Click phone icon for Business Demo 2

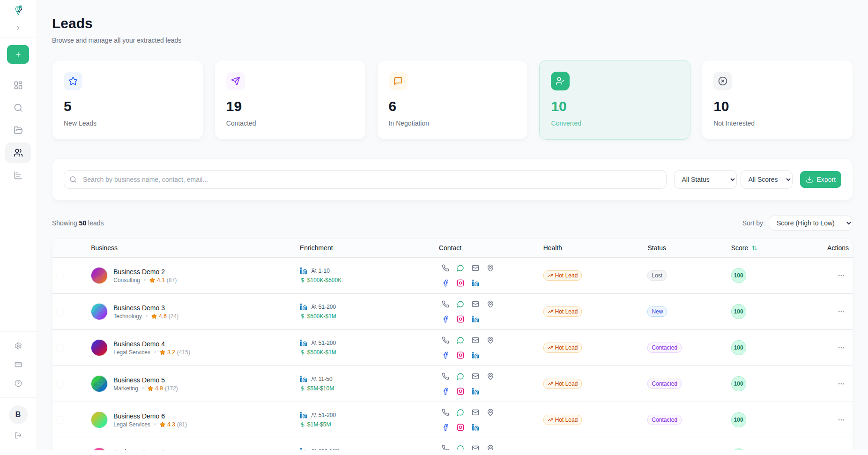coord(445,268)
